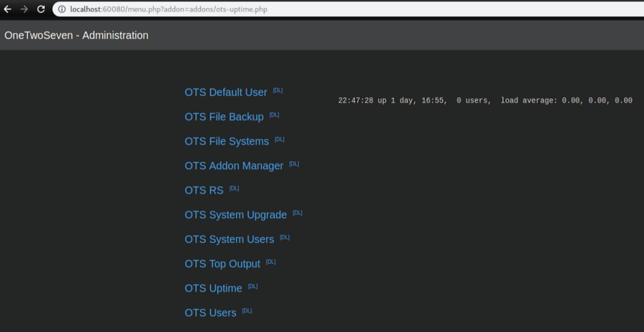Download the OTS Uptime addon source
Image resolution: width=644 pixels, height=332 pixels.
pos(253,286)
